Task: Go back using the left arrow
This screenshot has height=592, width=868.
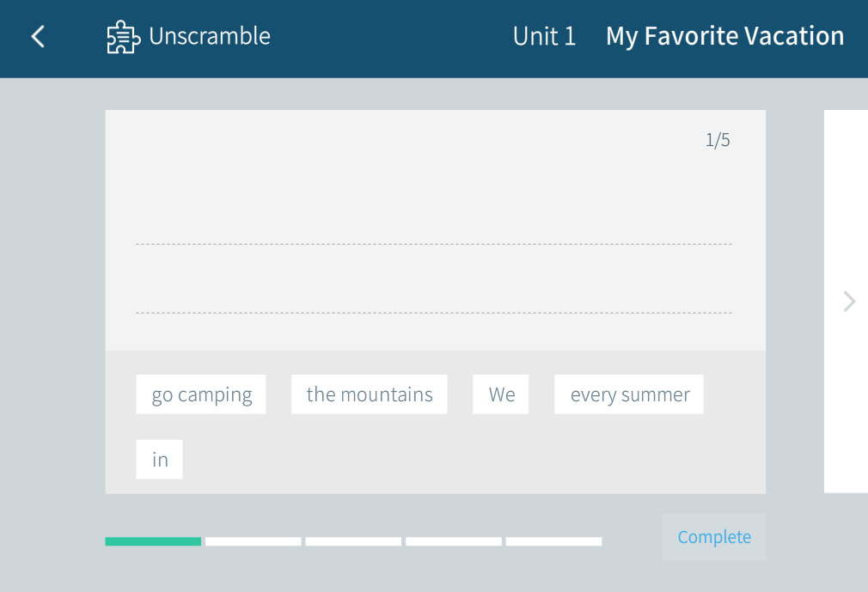Action: tap(38, 36)
